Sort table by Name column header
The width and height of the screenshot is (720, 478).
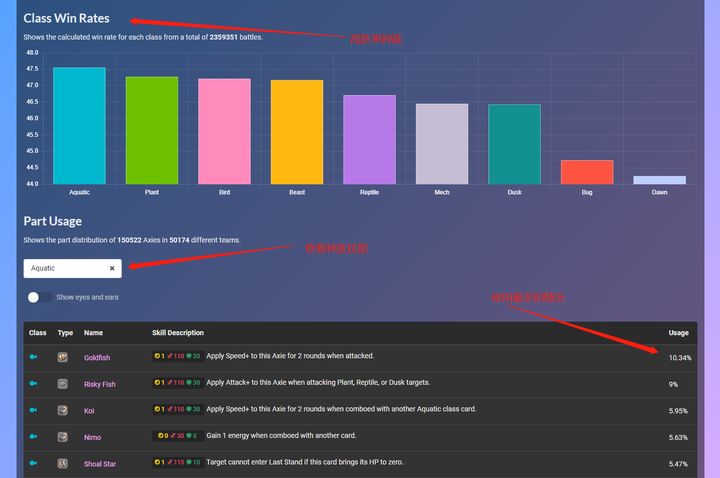pos(93,333)
